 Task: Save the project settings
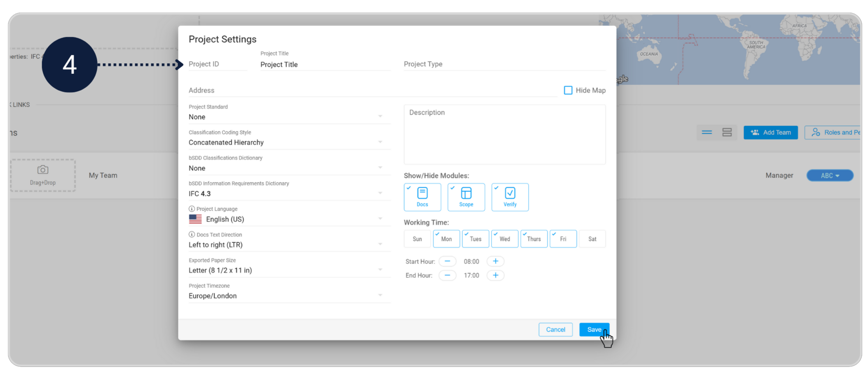(x=594, y=329)
